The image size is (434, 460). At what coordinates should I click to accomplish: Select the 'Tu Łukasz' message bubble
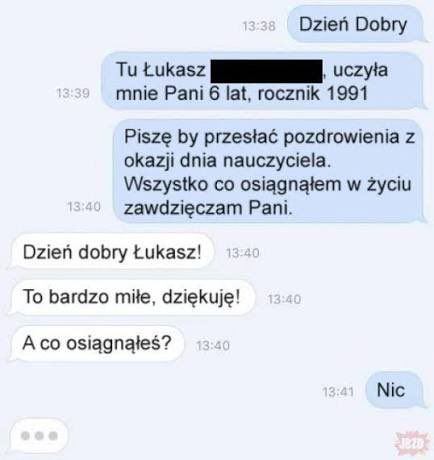tap(262, 81)
